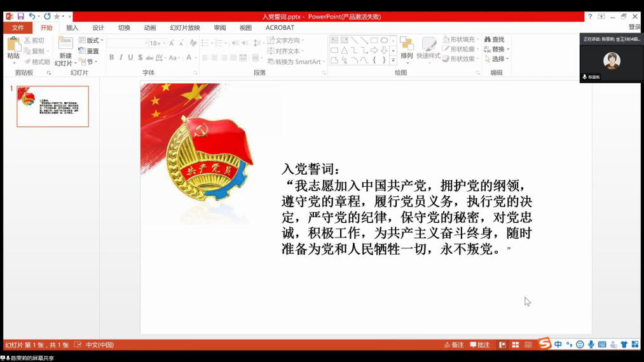The height and width of the screenshot is (362, 644).
Task: Open the Select (选择) dropdown
Action: tap(497, 58)
